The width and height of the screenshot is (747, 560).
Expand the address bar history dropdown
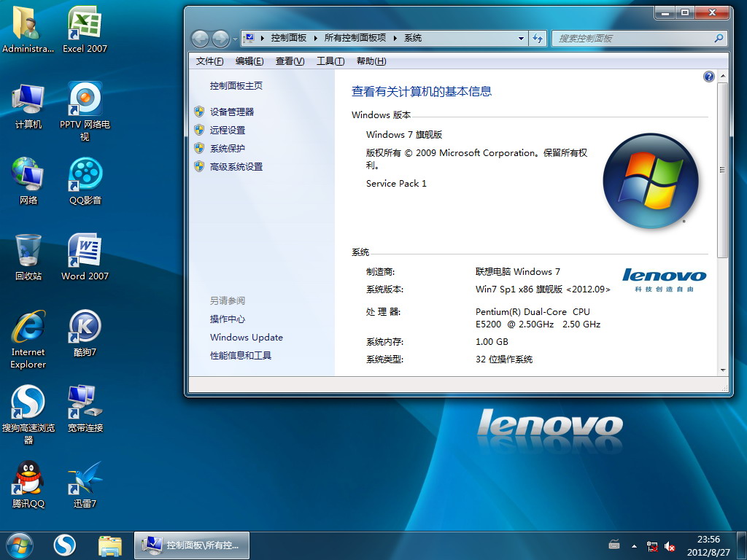click(521, 38)
